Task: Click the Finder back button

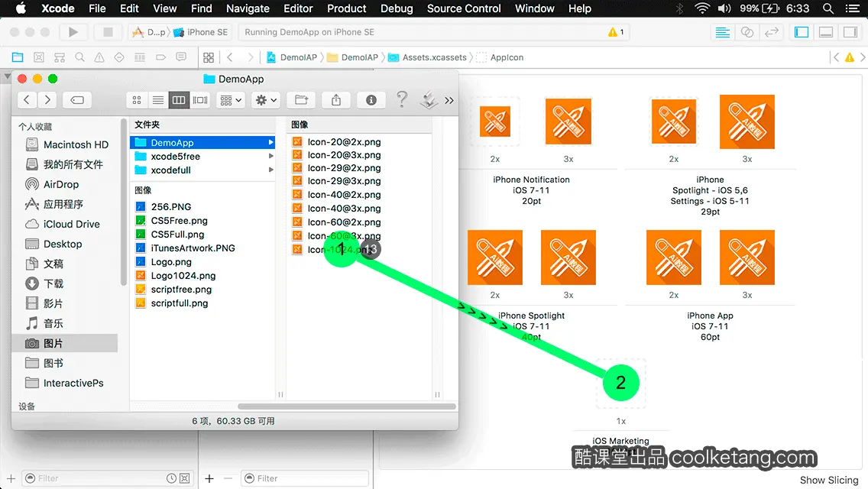Action: (27, 100)
